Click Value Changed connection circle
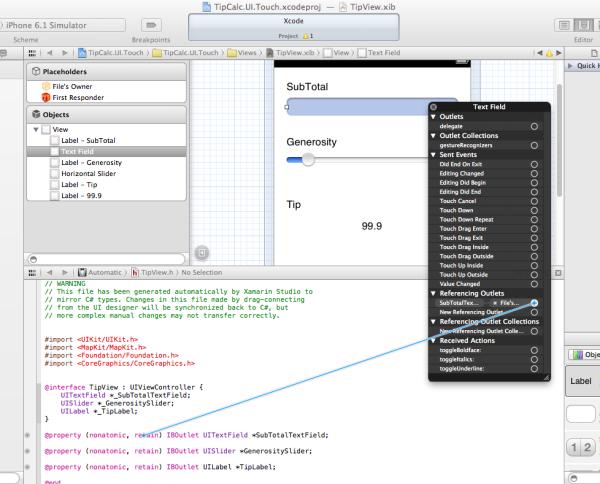This screenshot has width=600, height=484. tap(534, 284)
